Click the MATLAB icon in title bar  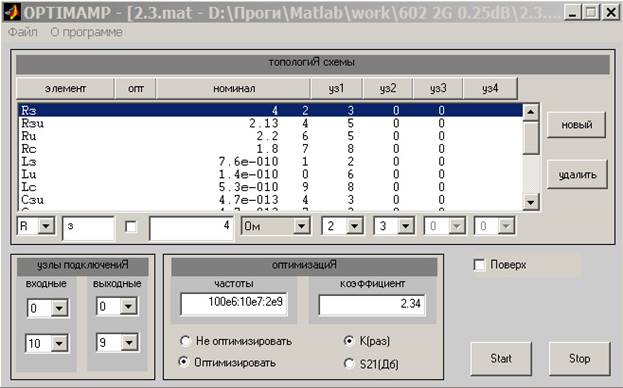click(x=12, y=12)
